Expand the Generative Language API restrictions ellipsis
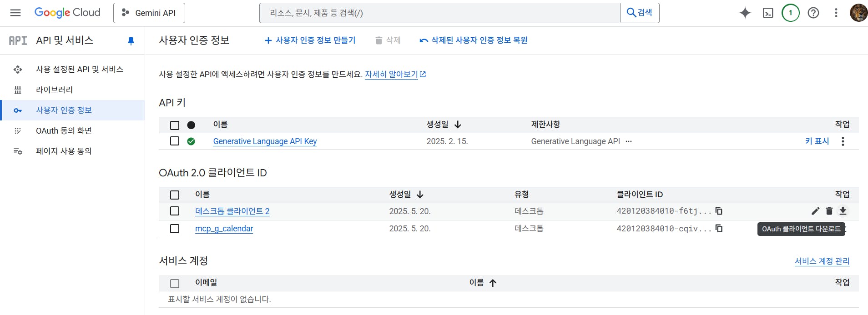Viewport: 868px width, 315px height. (x=629, y=141)
